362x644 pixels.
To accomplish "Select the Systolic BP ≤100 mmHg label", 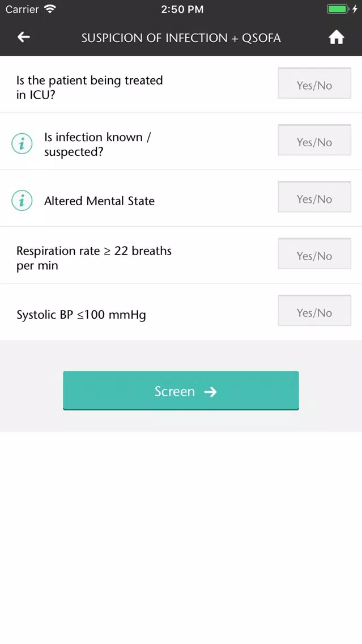I will coord(81,315).
